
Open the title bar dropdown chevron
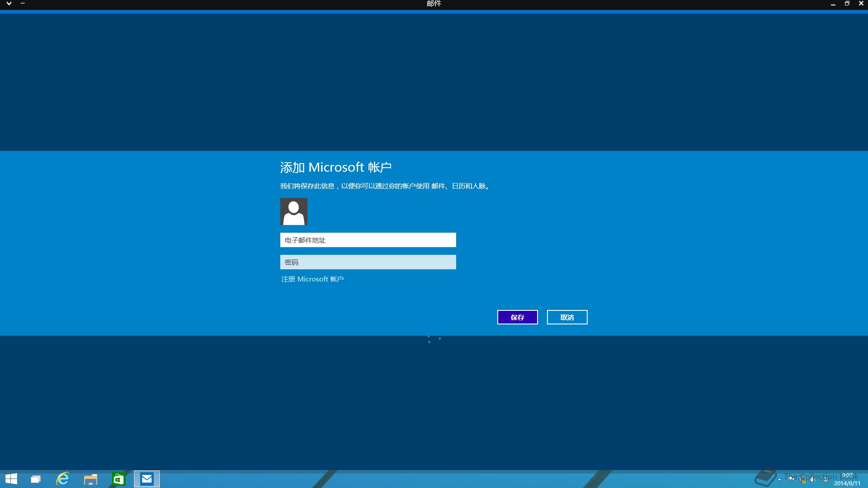tap(9, 4)
